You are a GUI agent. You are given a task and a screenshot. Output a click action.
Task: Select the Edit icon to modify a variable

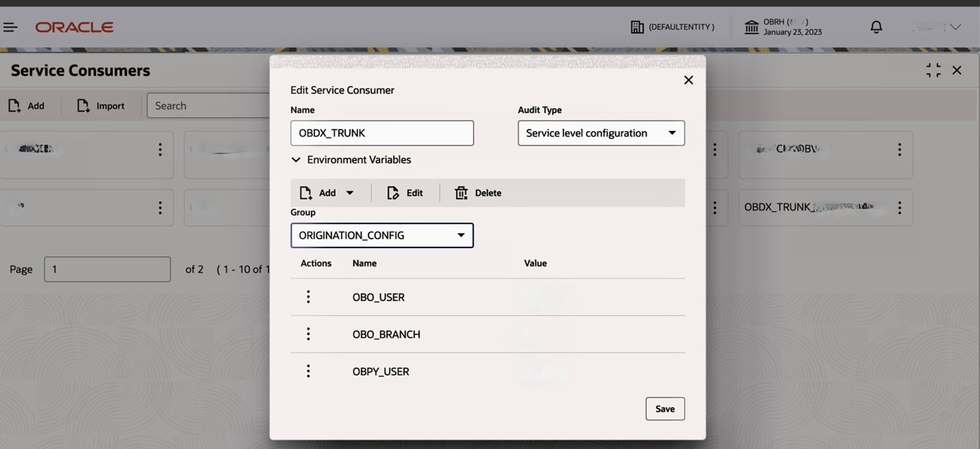click(391, 193)
